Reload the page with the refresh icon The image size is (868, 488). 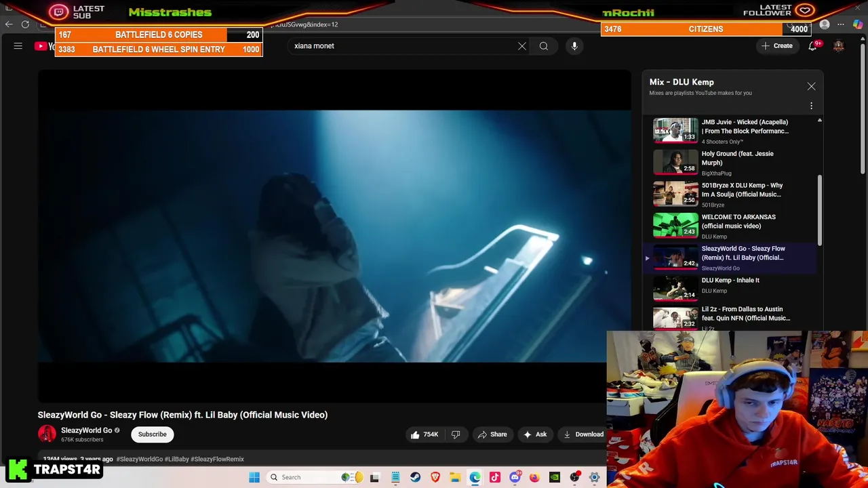(x=25, y=24)
